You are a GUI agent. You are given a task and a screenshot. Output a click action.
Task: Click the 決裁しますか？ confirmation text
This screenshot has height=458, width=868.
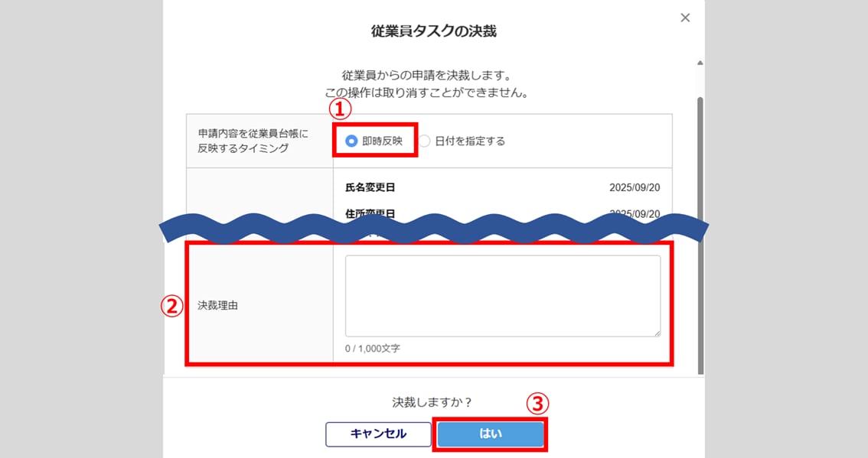433,402
